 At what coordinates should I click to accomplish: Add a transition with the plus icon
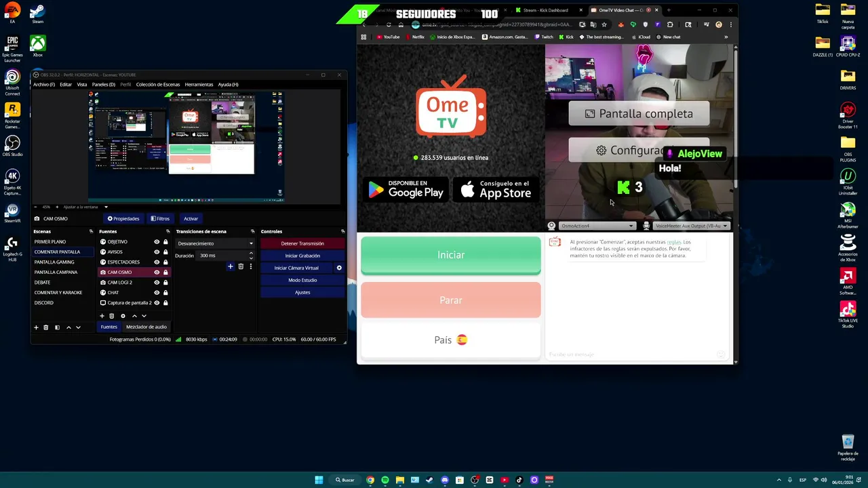(231, 266)
